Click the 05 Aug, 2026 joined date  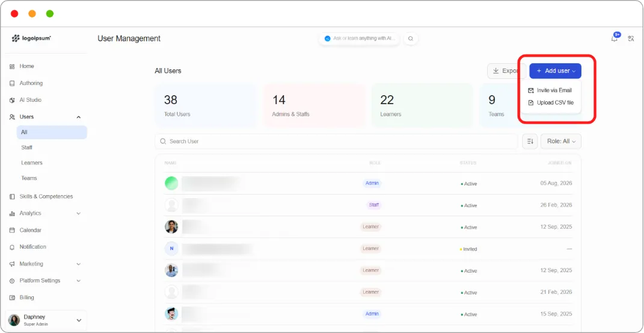[x=556, y=183]
